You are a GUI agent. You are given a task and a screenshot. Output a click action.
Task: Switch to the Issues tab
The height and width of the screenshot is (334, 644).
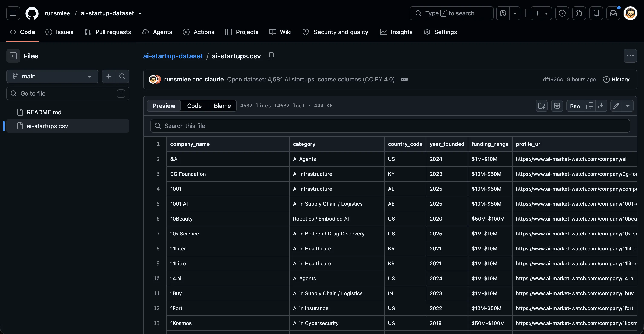click(59, 32)
